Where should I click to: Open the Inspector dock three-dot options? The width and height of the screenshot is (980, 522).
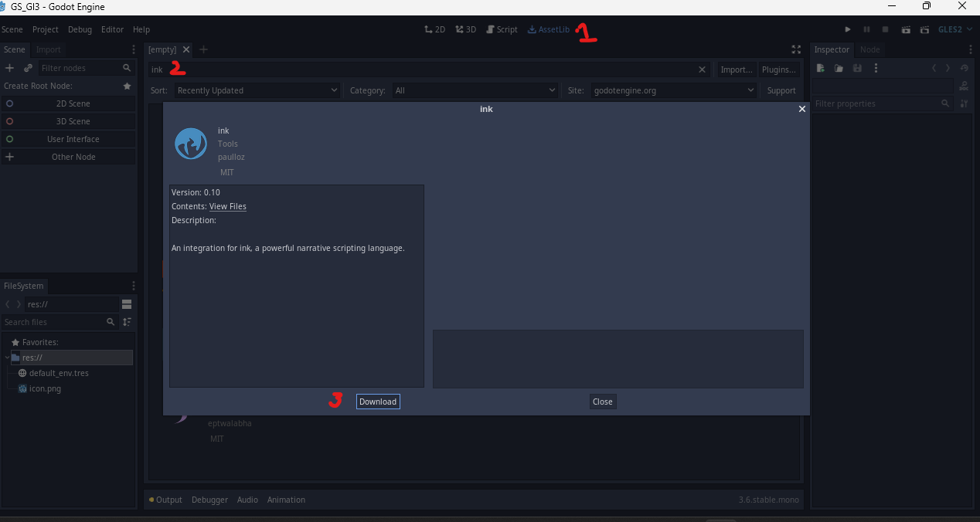(x=971, y=49)
